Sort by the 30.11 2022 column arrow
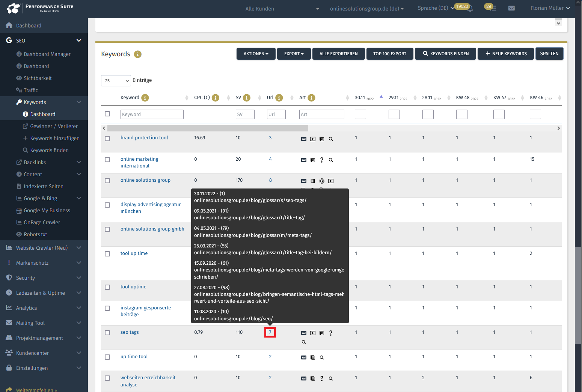Viewport: 582px width, 392px height. click(x=381, y=97)
